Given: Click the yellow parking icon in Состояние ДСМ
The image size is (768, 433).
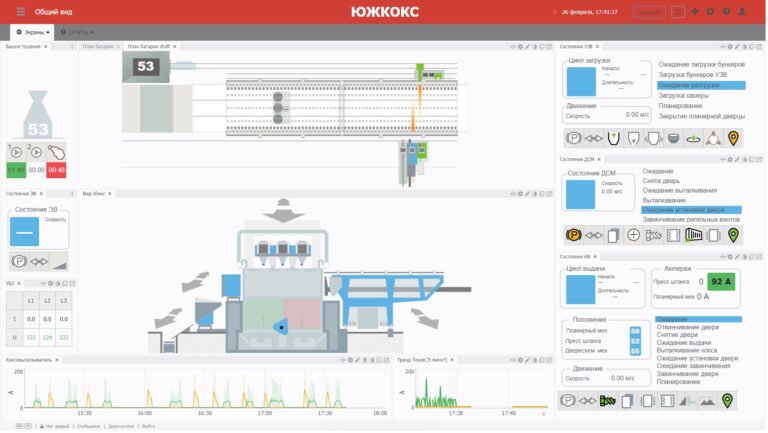Looking at the screenshot, I should click(x=574, y=236).
